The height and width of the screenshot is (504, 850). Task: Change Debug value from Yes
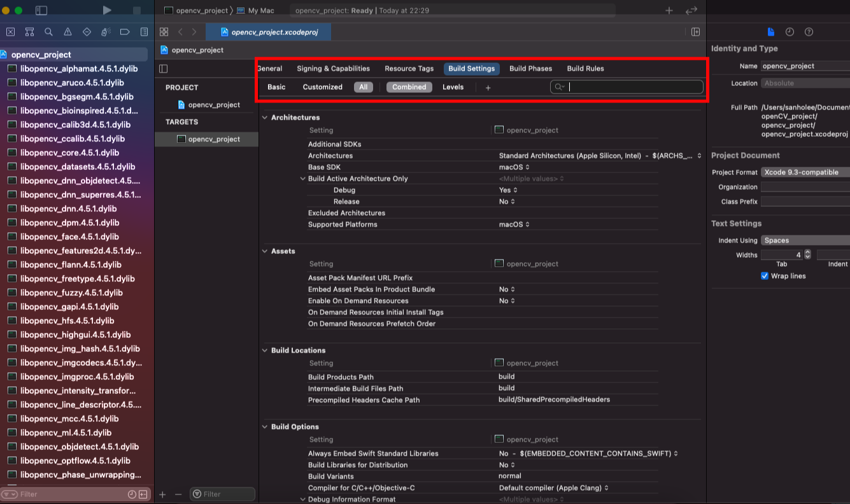pyautogui.click(x=508, y=190)
